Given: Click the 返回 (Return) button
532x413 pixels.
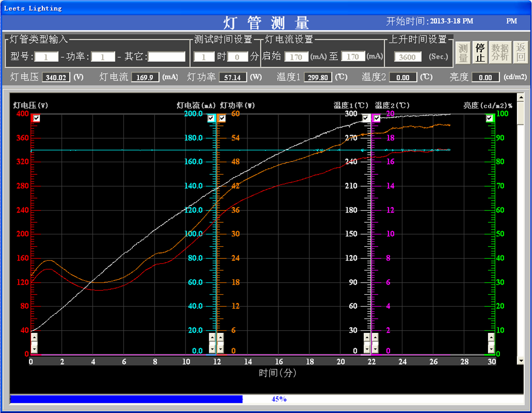Looking at the screenshot, I should [521, 53].
